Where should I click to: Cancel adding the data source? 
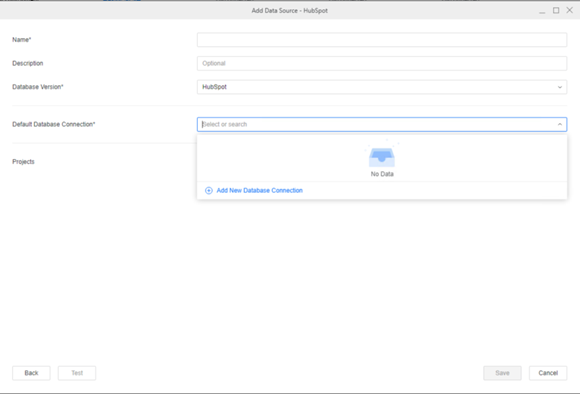tap(548, 373)
